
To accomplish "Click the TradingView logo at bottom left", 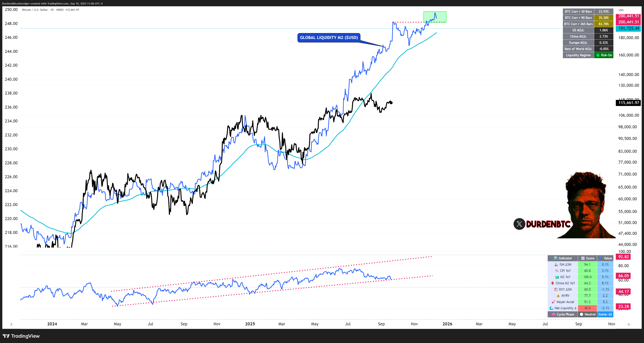I will coord(21,336).
